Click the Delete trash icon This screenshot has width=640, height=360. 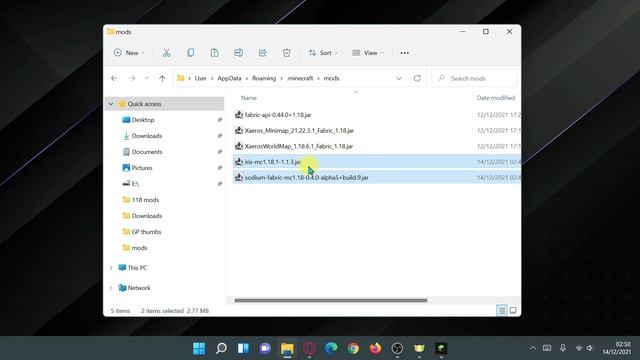tap(287, 53)
